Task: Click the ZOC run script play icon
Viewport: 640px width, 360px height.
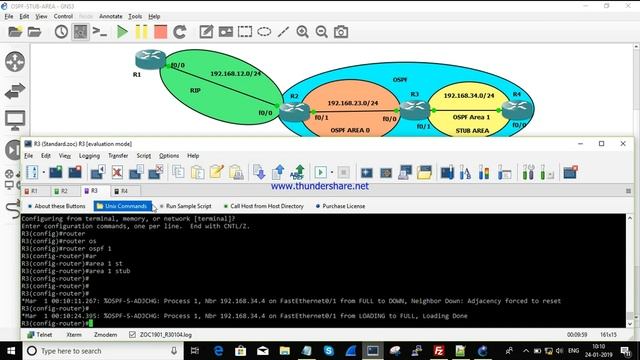Action: [x=320, y=172]
